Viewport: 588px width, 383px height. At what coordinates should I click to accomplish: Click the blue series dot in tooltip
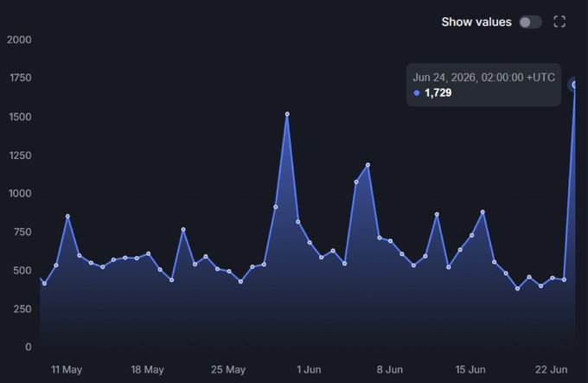click(416, 93)
